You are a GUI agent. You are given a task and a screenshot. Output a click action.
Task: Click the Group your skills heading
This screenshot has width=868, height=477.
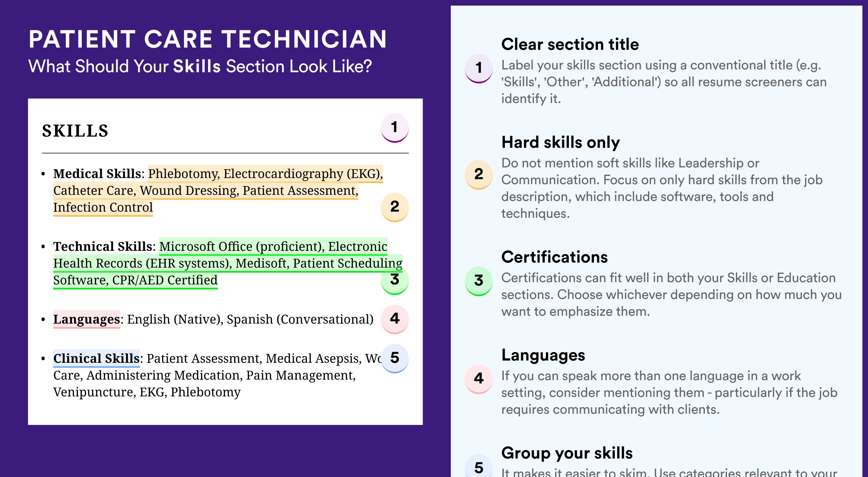(x=567, y=453)
